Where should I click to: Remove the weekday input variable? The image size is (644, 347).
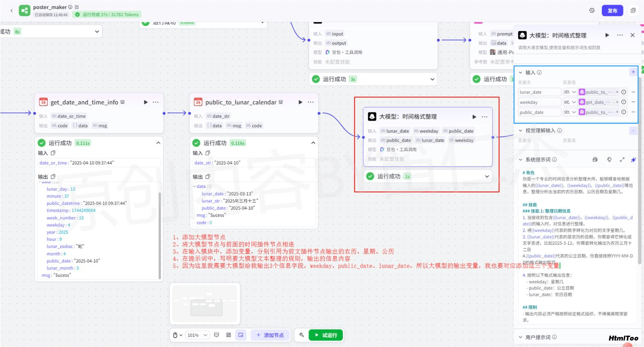tap(633, 102)
